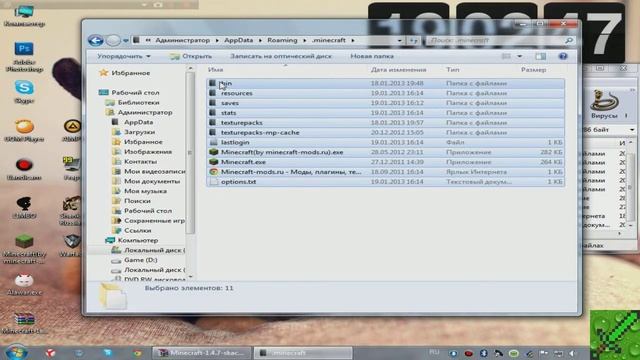640x360 pixels.
Task: Select the texturepacks folder row
Action: pos(386,122)
